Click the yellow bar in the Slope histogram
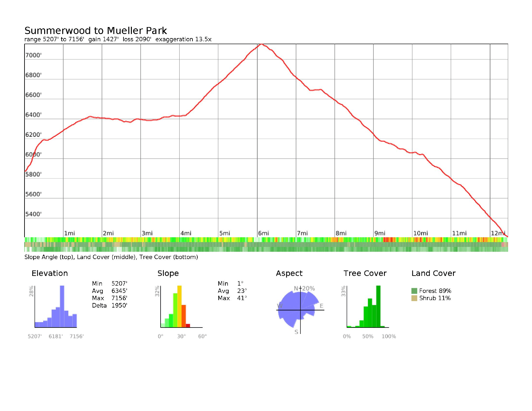This screenshot has width=532, height=411. pyautogui.click(x=180, y=307)
